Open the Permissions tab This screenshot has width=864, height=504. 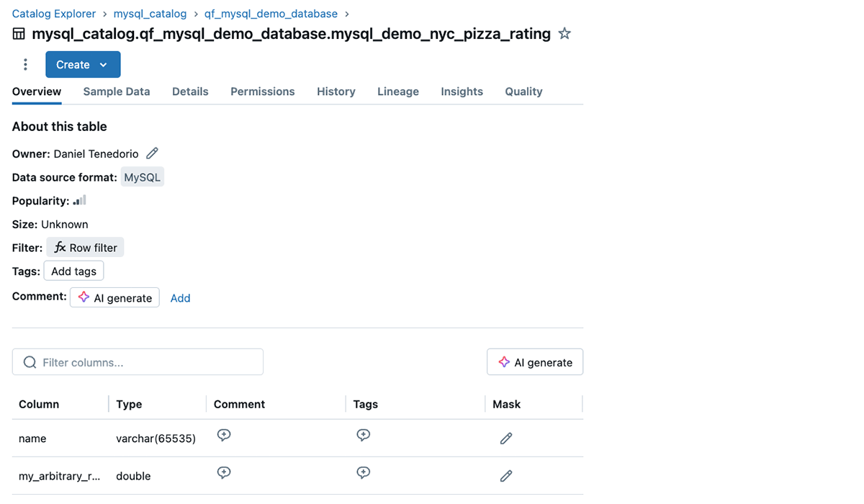pyautogui.click(x=263, y=91)
